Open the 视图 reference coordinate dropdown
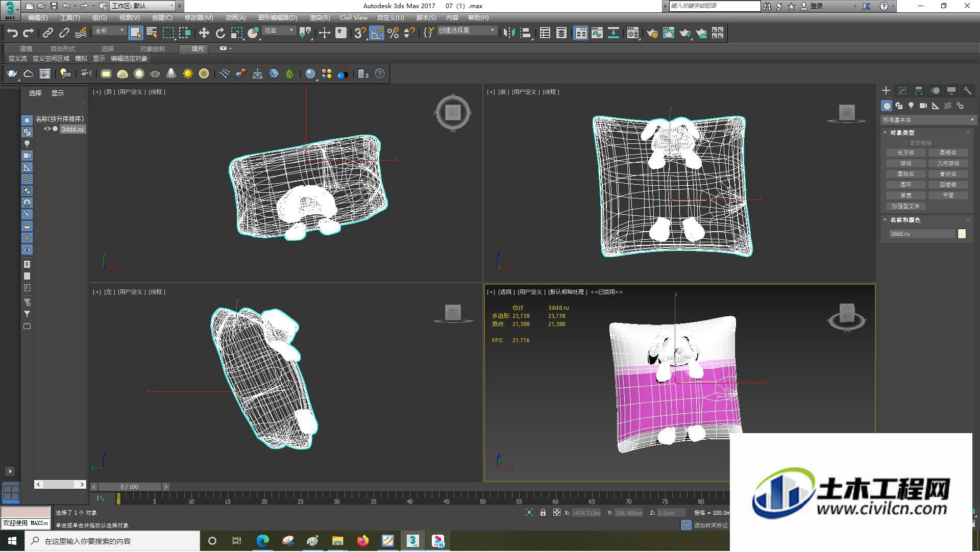The image size is (980, 552). (x=279, y=31)
